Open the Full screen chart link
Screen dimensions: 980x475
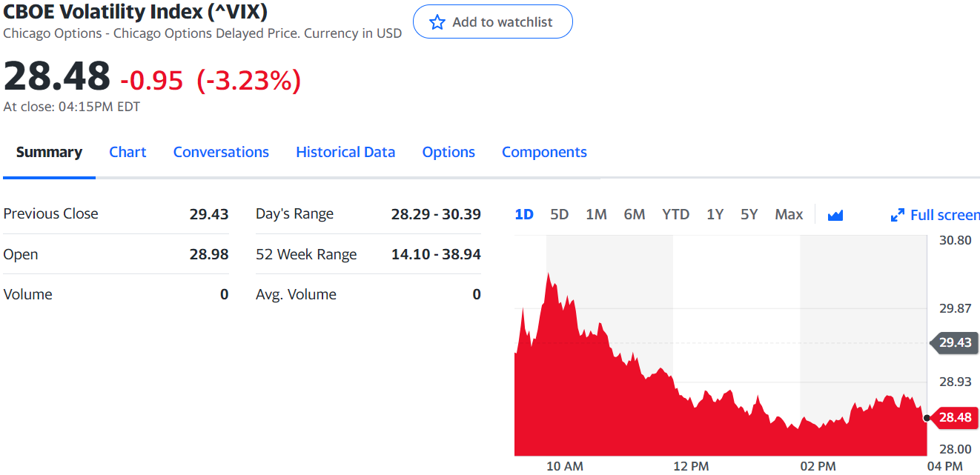click(935, 215)
